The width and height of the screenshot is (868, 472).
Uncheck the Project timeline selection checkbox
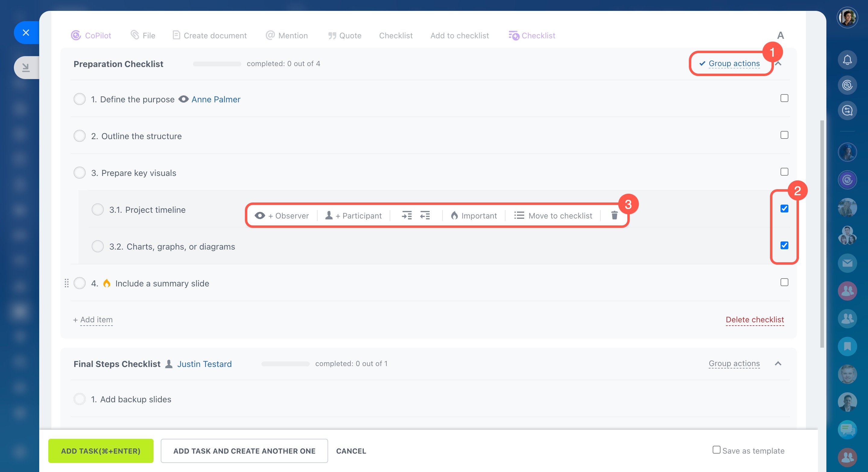coord(784,209)
